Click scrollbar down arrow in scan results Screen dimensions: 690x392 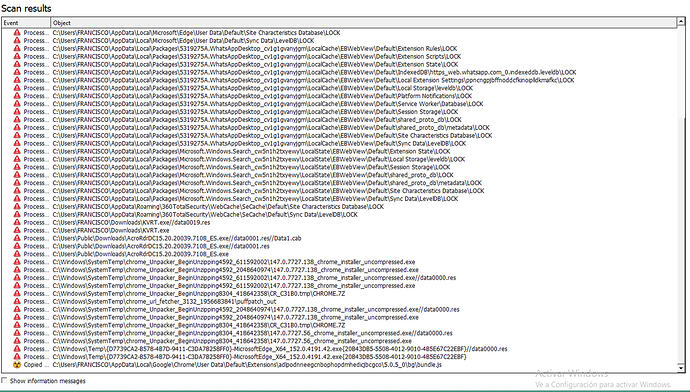(x=681, y=368)
